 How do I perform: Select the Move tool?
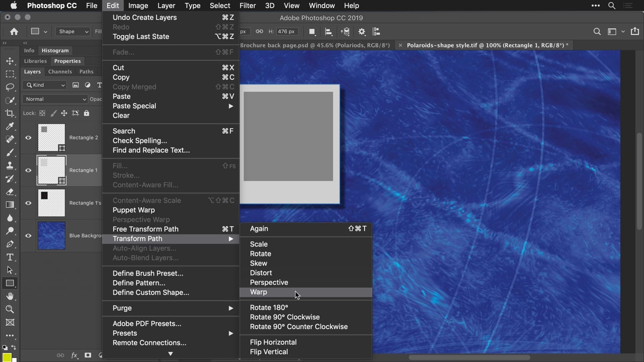[x=10, y=61]
